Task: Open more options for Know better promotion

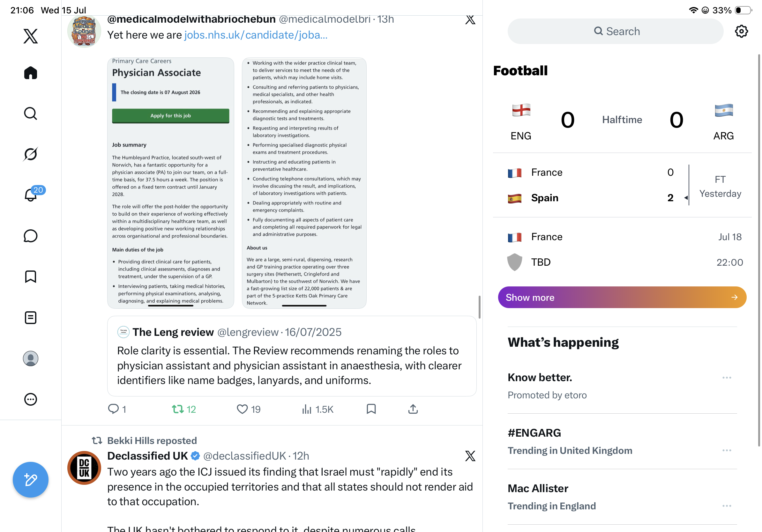Action: [727, 377]
